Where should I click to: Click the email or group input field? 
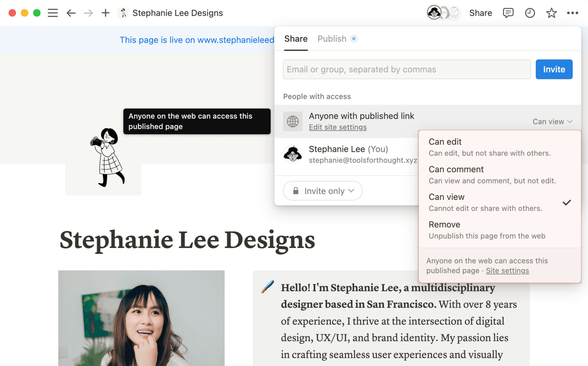[x=407, y=69]
